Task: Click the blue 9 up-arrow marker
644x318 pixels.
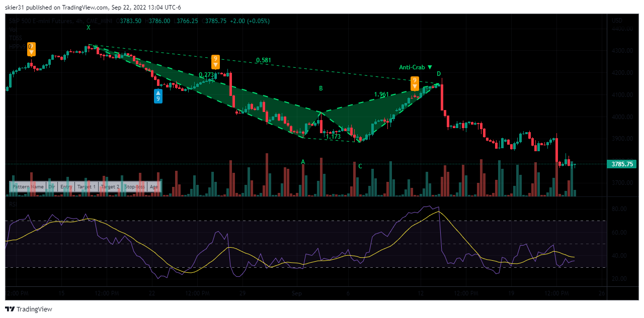Action: click(x=158, y=96)
